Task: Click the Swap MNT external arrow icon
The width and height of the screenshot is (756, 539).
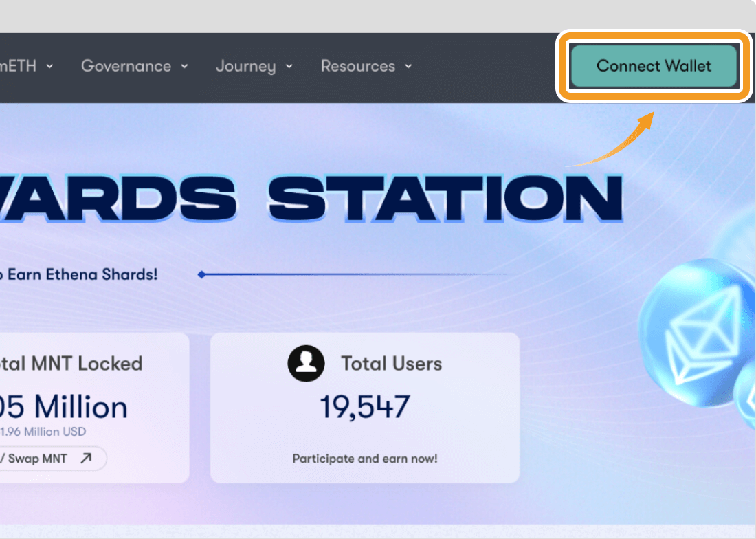Action: [x=86, y=458]
